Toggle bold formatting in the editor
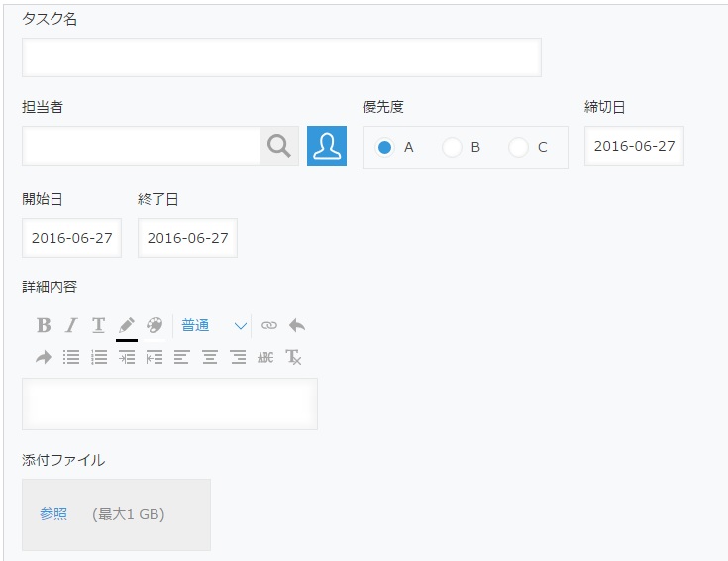The width and height of the screenshot is (728, 561). [44, 325]
